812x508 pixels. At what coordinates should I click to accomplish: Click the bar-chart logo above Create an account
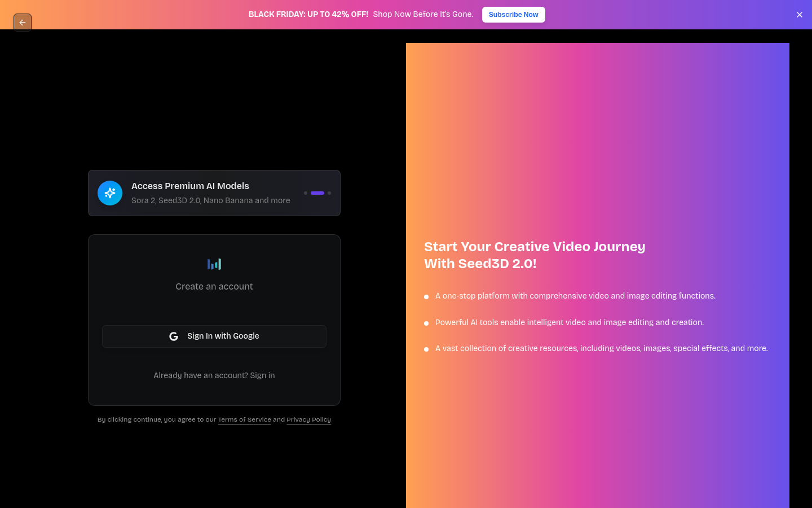point(214,264)
